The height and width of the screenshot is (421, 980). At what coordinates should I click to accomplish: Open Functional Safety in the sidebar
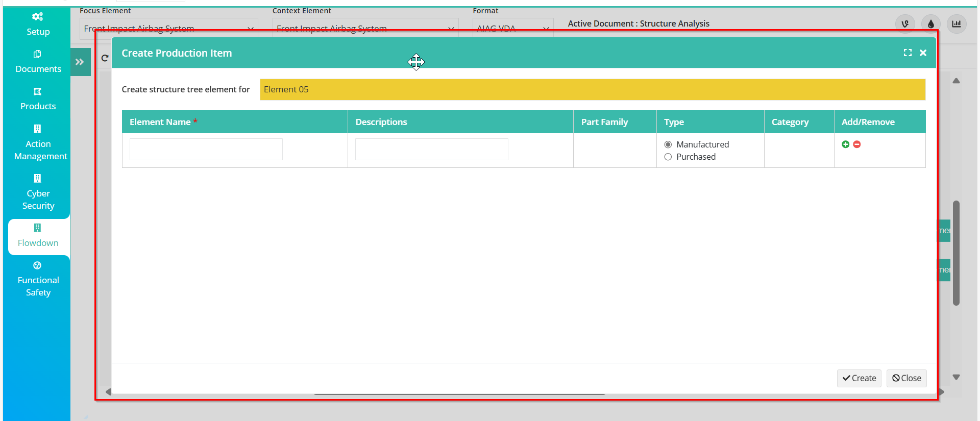click(x=38, y=279)
